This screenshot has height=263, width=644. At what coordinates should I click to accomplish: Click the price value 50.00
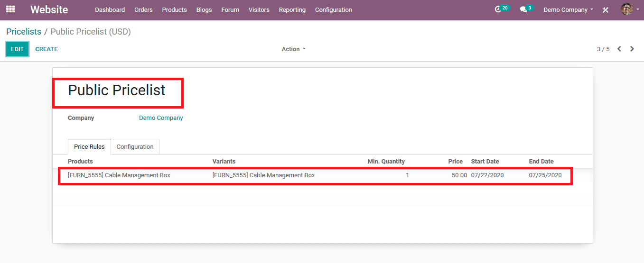point(458,175)
